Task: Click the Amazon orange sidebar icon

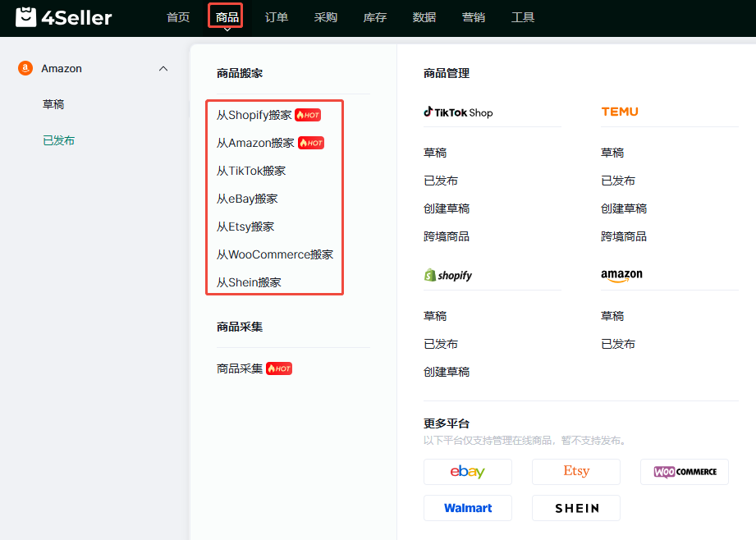Action: tap(25, 69)
